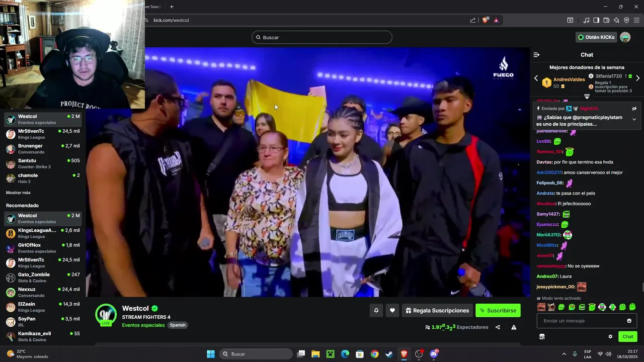Collapse the chat panel using the arrow icon
644x362 pixels.
click(536, 55)
